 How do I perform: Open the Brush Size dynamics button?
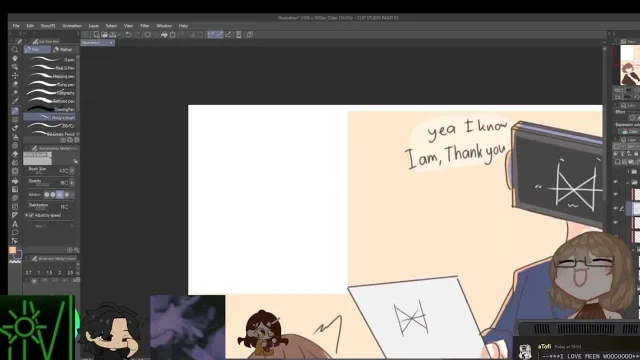pos(72,171)
